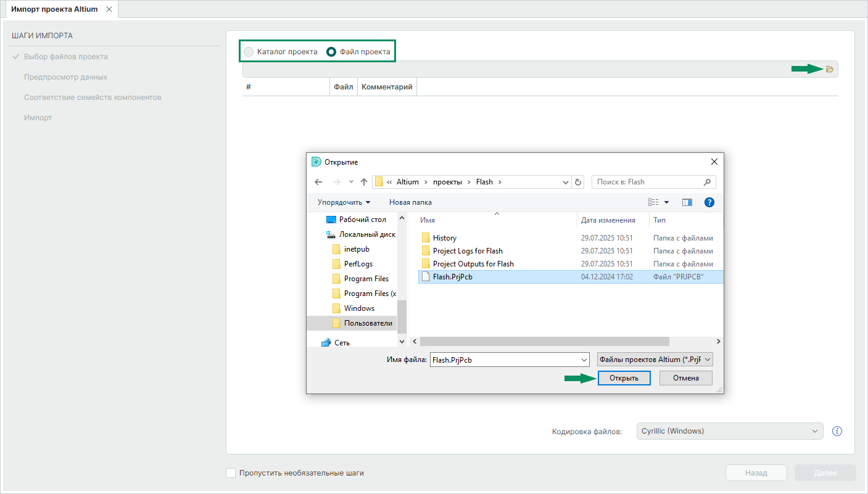Click the file encoding info icon
The height and width of the screenshot is (494, 868).
[837, 431]
